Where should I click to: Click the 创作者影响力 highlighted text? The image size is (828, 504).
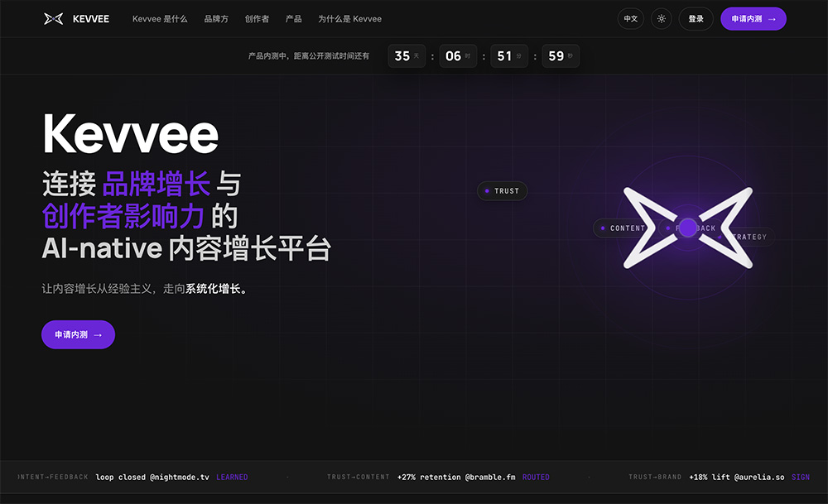pyautogui.click(x=123, y=216)
